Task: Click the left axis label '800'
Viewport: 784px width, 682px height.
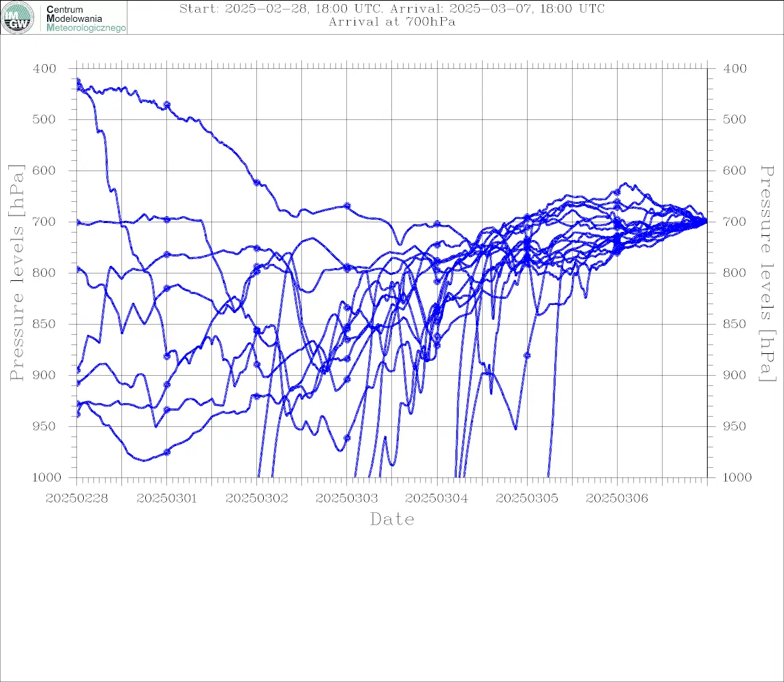Action: click(x=44, y=273)
